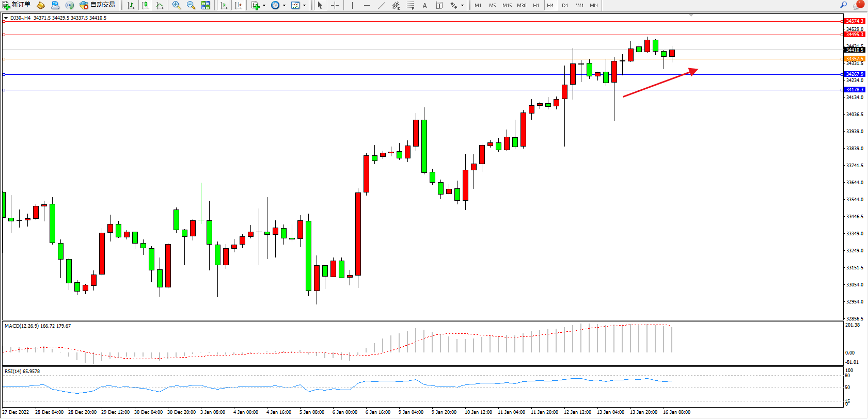Enable candlestick chart display mode
The image size is (868, 419).
(146, 5)
